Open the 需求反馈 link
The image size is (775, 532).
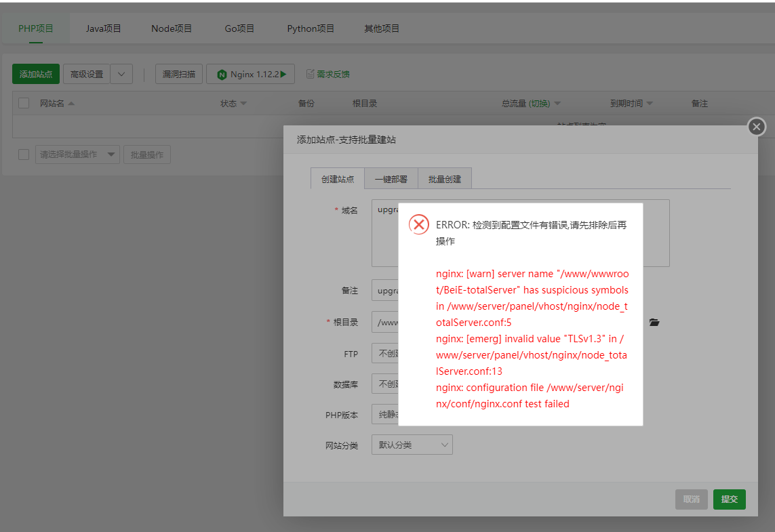tap(333, 74)
